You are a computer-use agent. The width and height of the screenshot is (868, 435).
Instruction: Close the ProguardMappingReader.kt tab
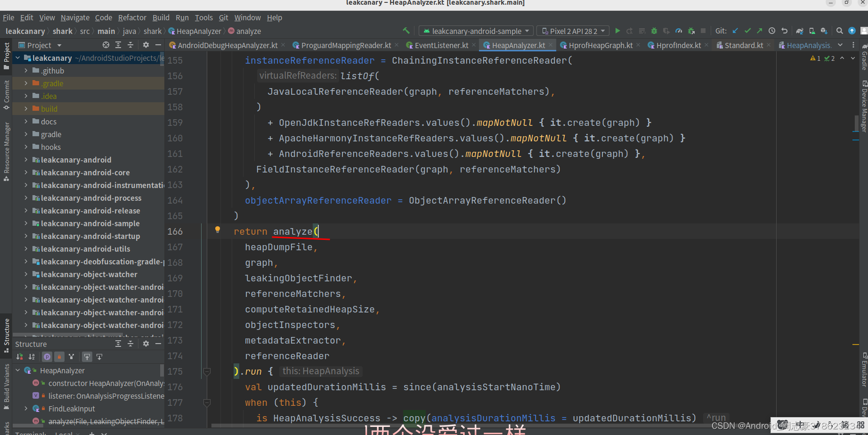point(397,45)
